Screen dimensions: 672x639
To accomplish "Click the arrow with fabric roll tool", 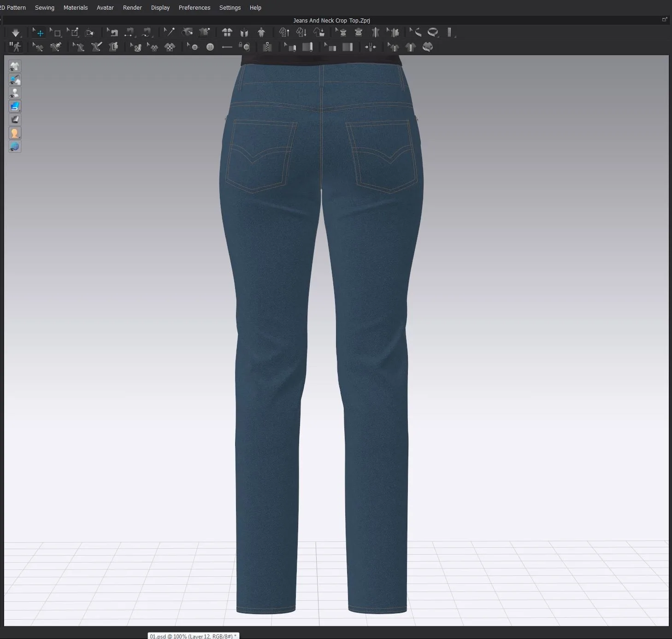I will click(290, 47).
